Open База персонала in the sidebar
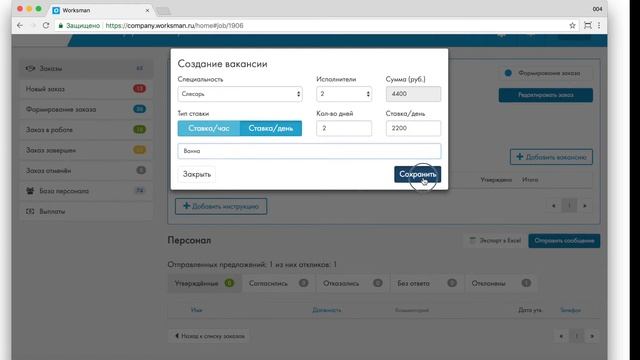640x360 pixels. click(x=86, y=191)
